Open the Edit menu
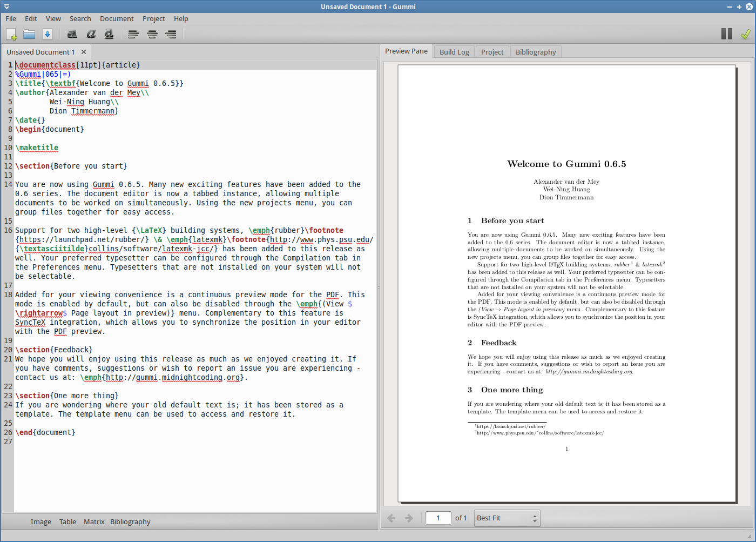The width and height of the screenshot is (756, 542). click(x=31, y=18)
